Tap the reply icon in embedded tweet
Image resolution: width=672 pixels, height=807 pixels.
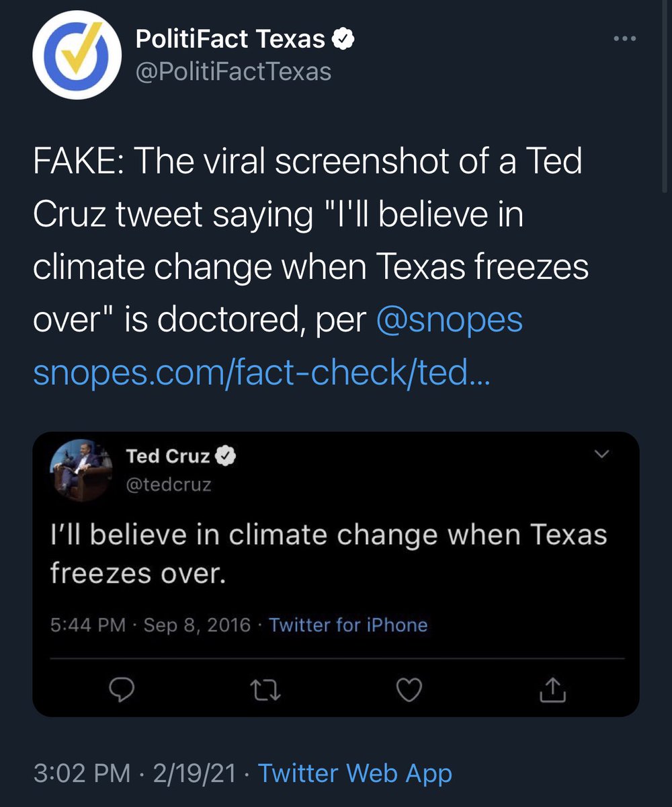point(123,689)
